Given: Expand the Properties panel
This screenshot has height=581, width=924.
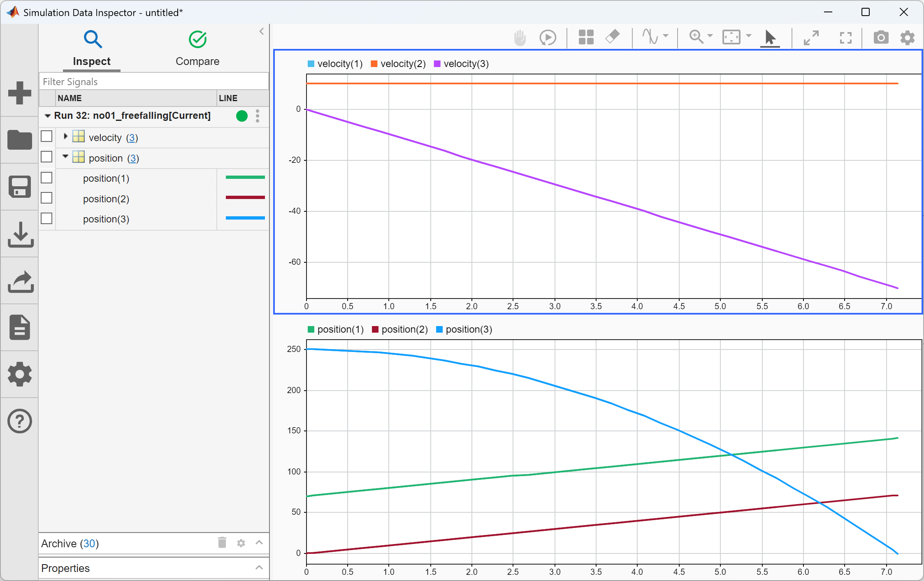Looking at the screenshot, I should tap(259, 568).
